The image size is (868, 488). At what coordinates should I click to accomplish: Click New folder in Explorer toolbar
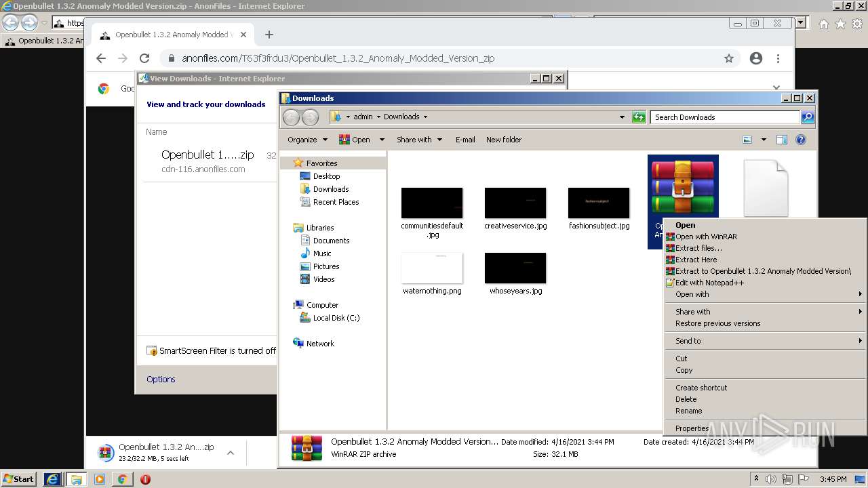pyautogui.click(x=504, y=140)
